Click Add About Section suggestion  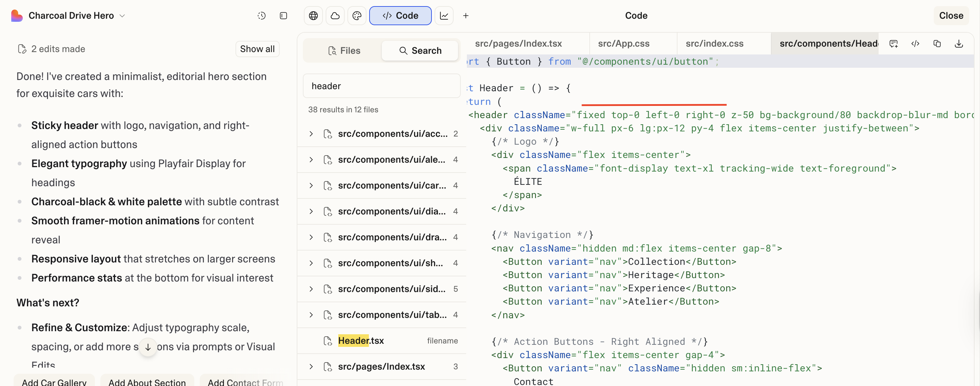pos(147,382)
